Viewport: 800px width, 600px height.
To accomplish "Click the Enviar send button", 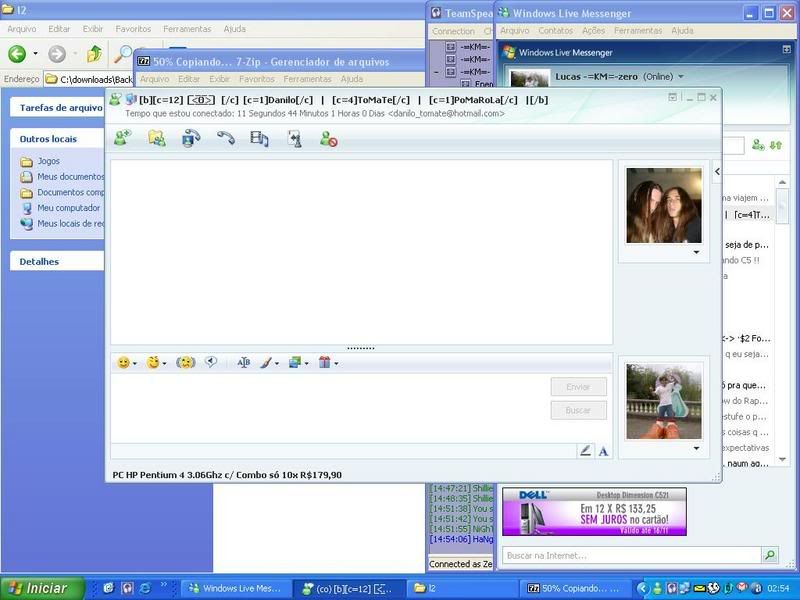I will pyautogui.click(x=579, y=387).
